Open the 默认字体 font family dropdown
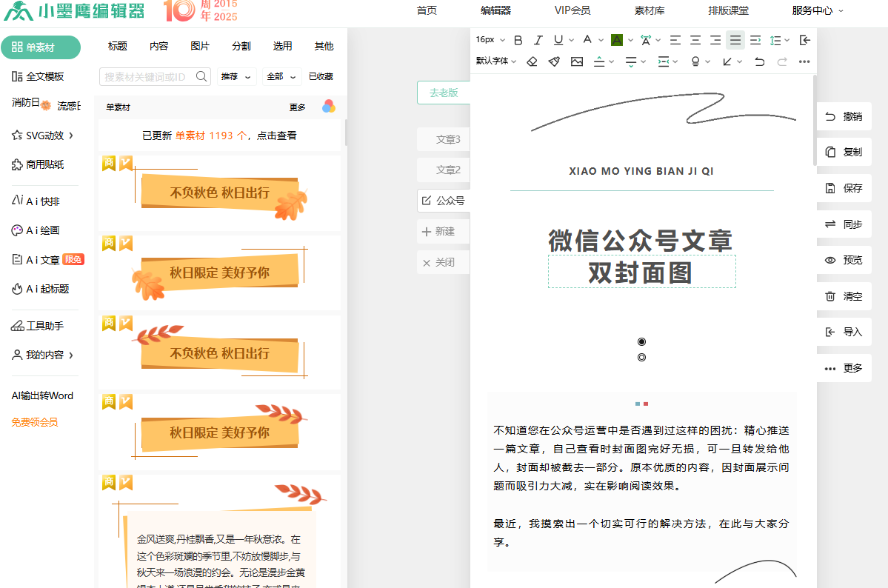The image size is (888, 588). 496,61
